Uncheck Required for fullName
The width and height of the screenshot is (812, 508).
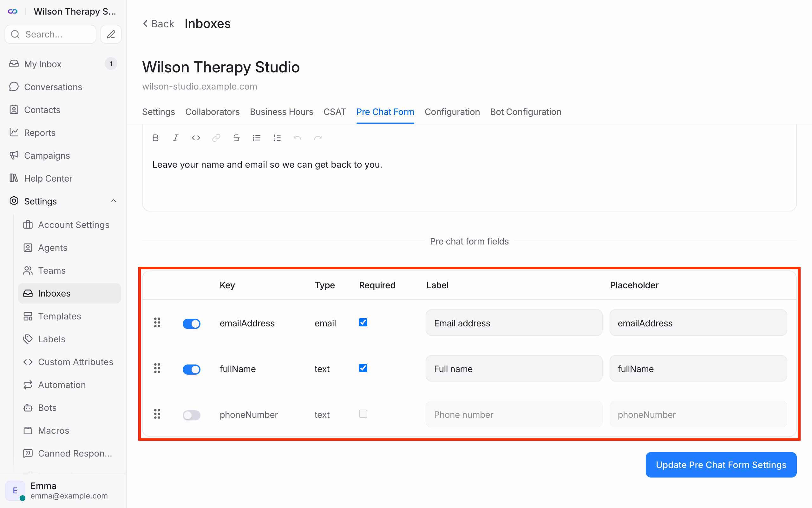click(x=363, y=368)
